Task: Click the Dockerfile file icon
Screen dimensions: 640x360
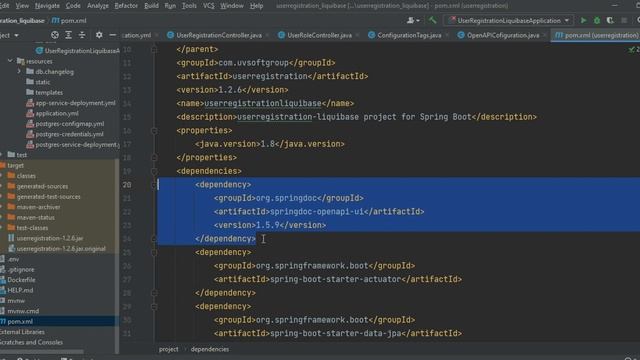Action: pos(2,280)
